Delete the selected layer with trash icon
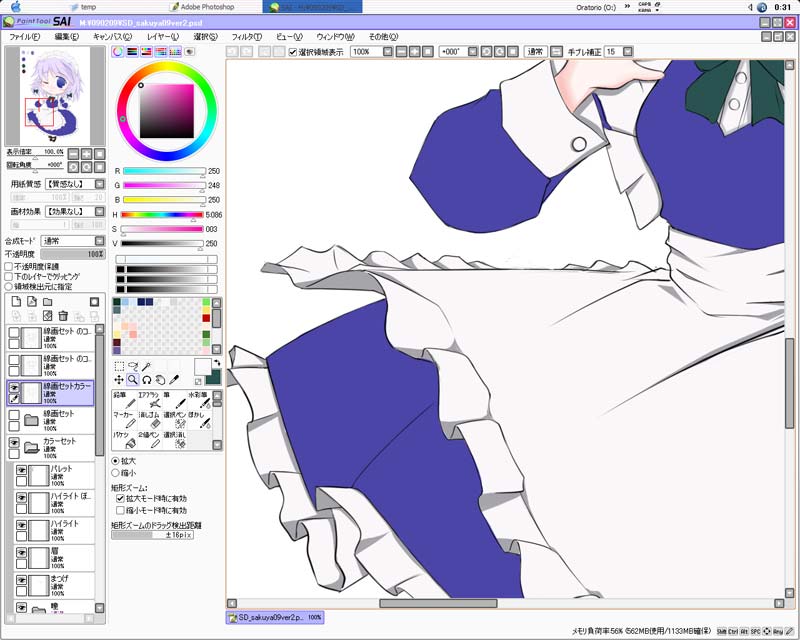This screenshot has height=640, width=800. click(63, 316)
